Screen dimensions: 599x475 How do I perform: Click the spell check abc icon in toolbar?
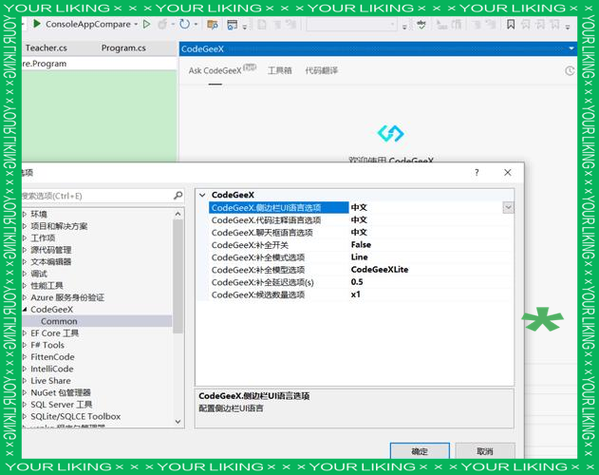tap(421, 25)
